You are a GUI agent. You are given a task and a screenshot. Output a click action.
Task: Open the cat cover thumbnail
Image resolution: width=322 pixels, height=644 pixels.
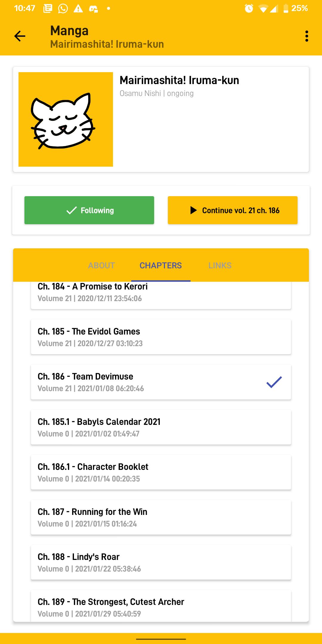click(x=66, y=119)
